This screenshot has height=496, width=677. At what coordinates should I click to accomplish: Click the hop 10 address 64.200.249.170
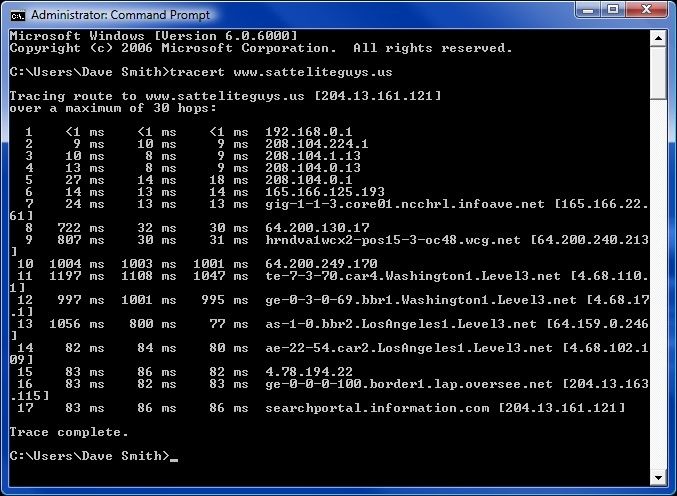(x=321, y=263)
